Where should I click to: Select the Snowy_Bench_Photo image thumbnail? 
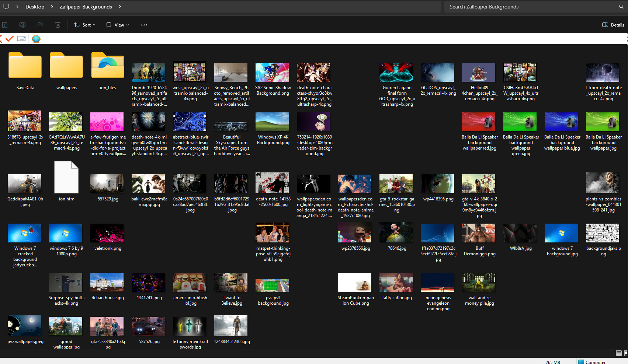point(231,72)
